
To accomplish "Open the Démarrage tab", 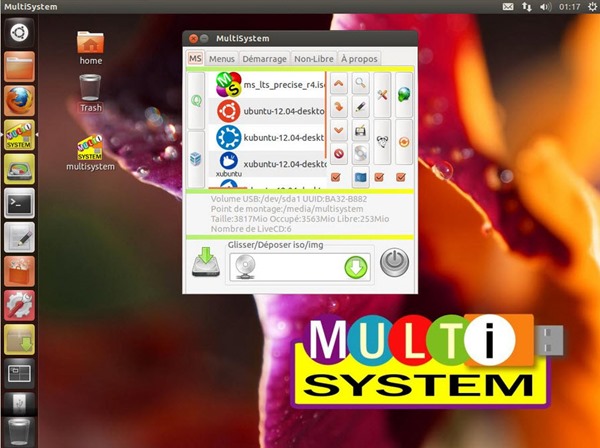I will coord(264,59).
